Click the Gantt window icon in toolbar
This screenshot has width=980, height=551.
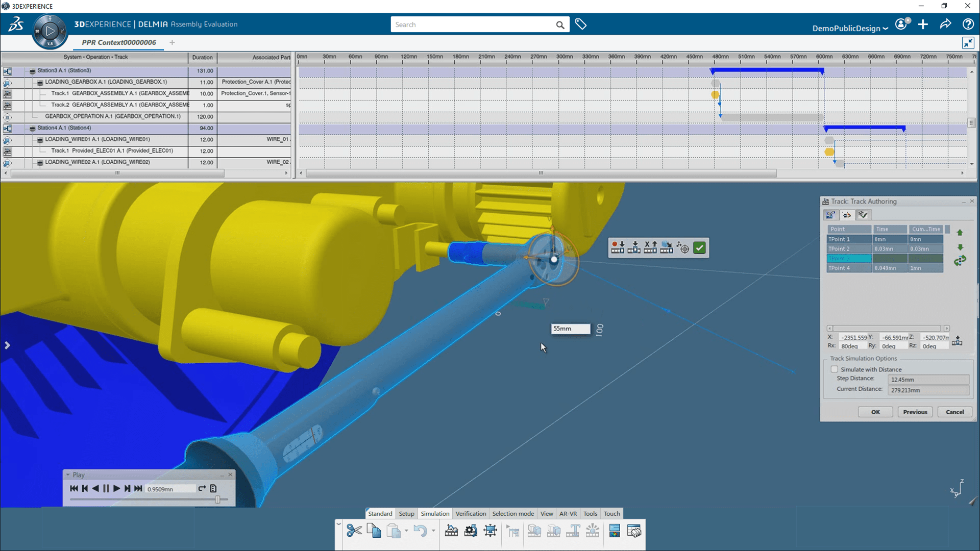tap(615, 531)
